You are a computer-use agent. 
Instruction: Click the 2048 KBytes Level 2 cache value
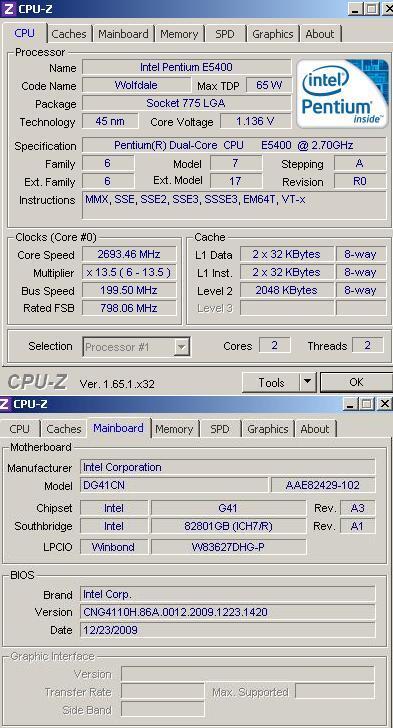[287, 290]
